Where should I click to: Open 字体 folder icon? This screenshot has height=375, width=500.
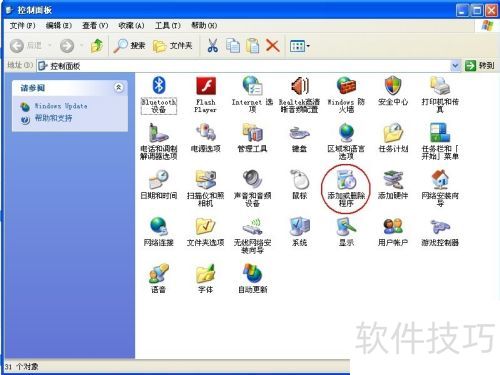206,278
